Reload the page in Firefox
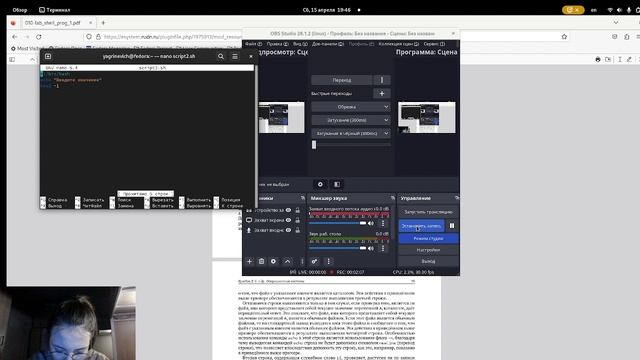 [39, 37]
